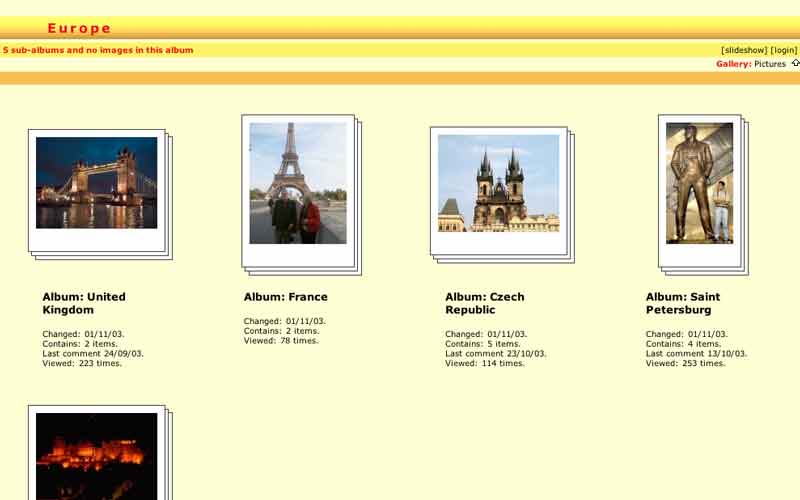Click the login link
Image resolution: width=800 pixels, height=500 pixels.
[784, 50]
